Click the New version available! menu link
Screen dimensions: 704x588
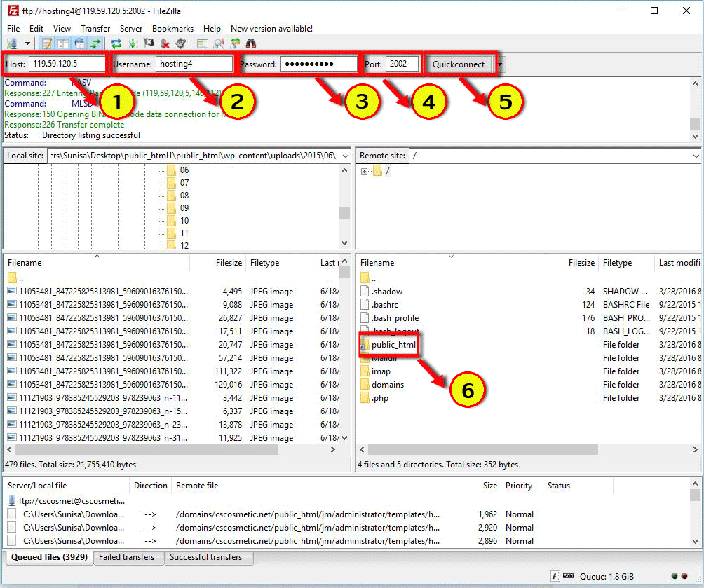(271, 29)
